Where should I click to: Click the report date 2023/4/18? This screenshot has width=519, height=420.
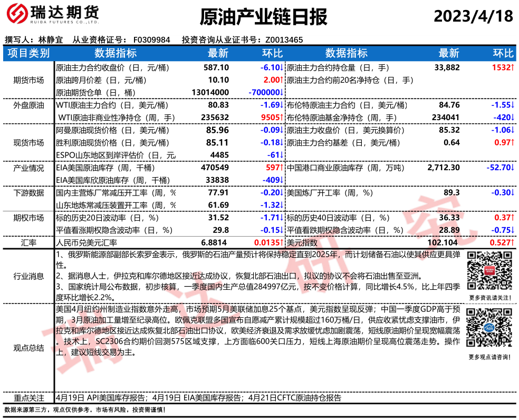coord(473,16)
